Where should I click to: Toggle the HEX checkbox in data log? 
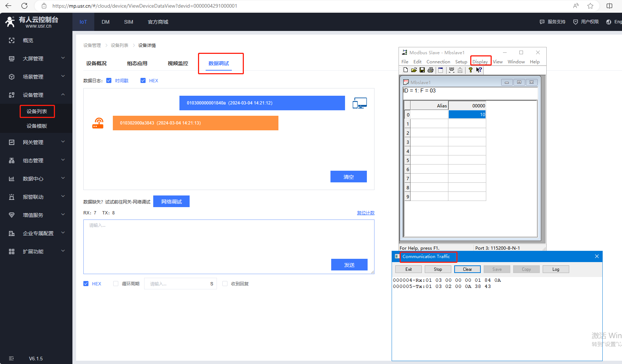point(143,80)
